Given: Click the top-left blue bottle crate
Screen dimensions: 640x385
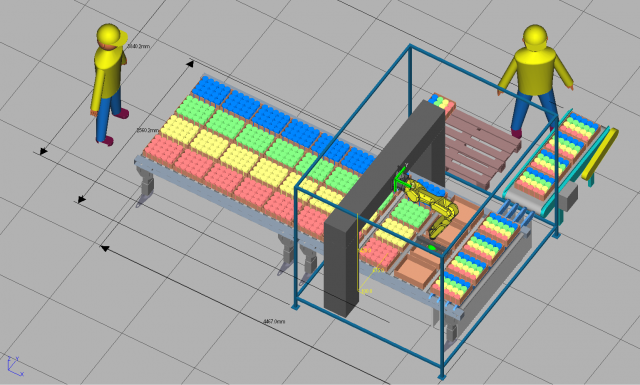Looking at the screenshot, I should coord(211,90).
